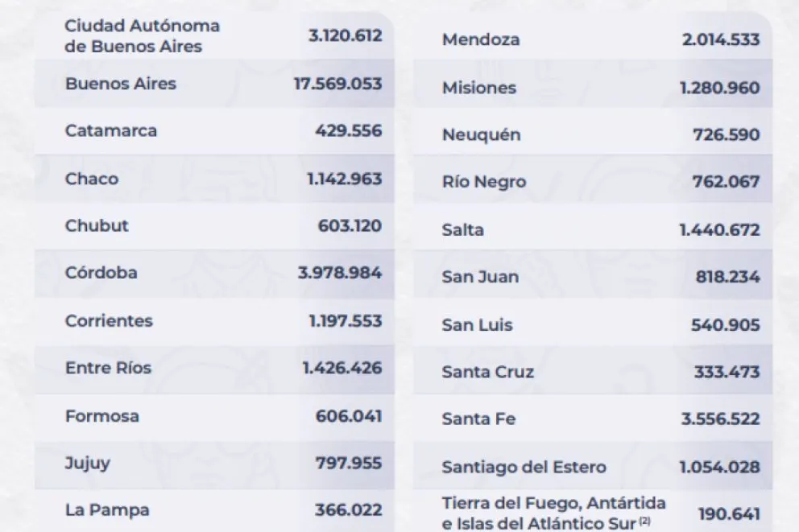Select the Neuquén row label
The width and height of the screenshot is (799, 532).
[x=482, y=135]
